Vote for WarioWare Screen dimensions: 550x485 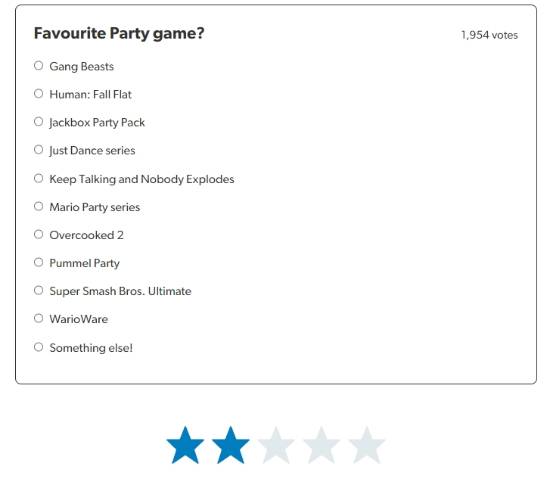pyautogui.click(x=39, y=318)
